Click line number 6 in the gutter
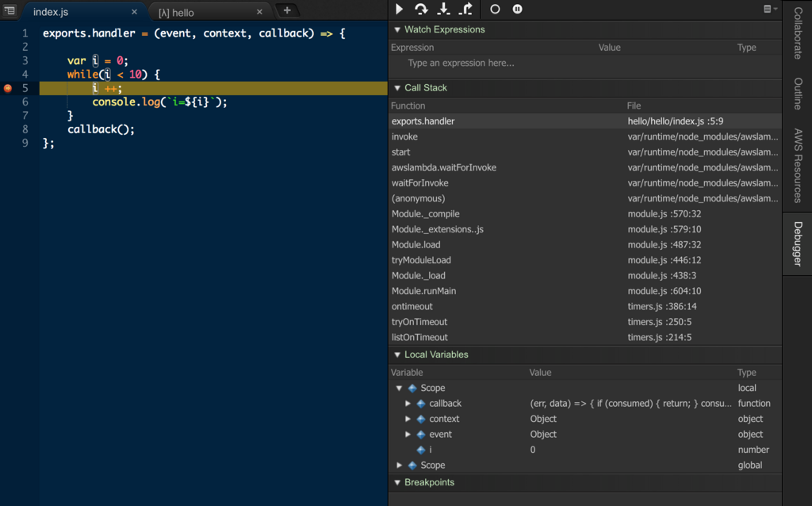This screenshot has width=812, height=506. (25, 102)
